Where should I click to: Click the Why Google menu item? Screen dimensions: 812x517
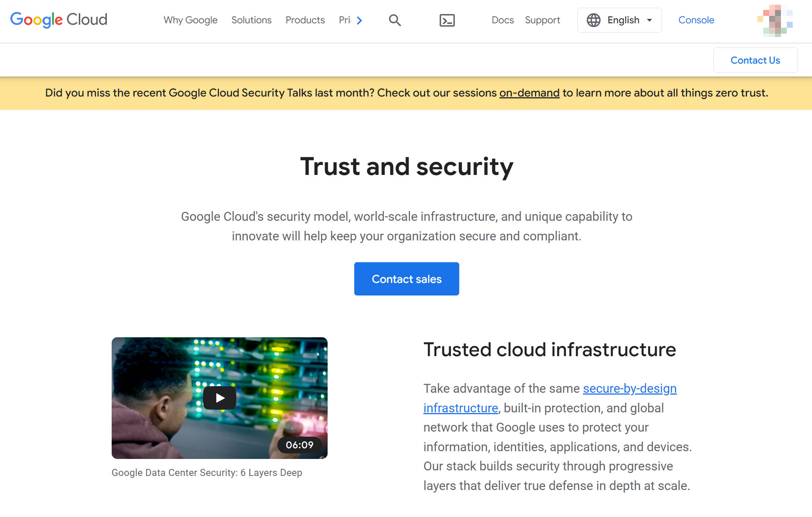tap(191, 20)
